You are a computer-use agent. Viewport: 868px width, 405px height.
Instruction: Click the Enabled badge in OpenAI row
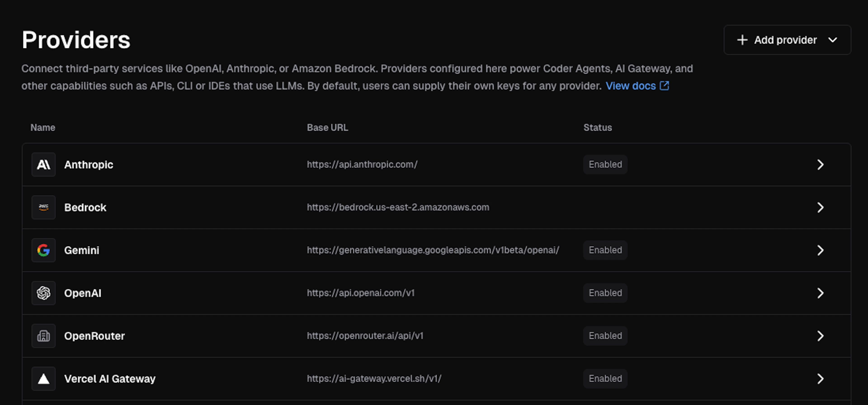[x=605, y=293]
